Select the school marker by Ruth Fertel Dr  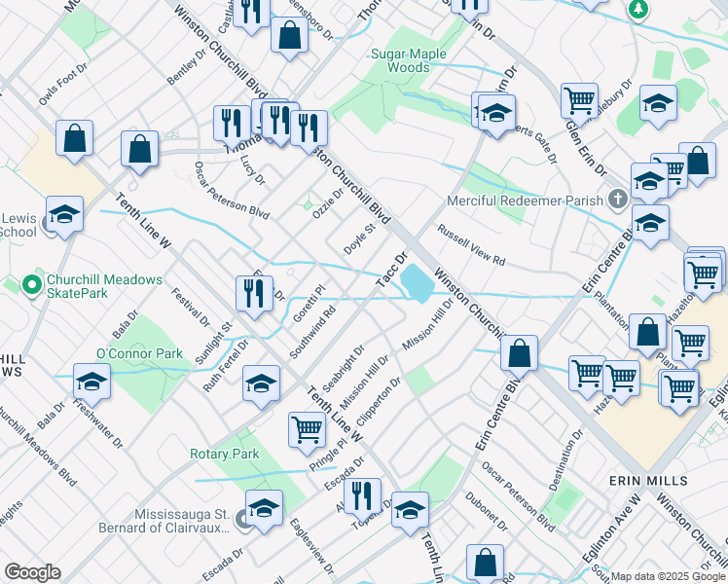point(262,387)
